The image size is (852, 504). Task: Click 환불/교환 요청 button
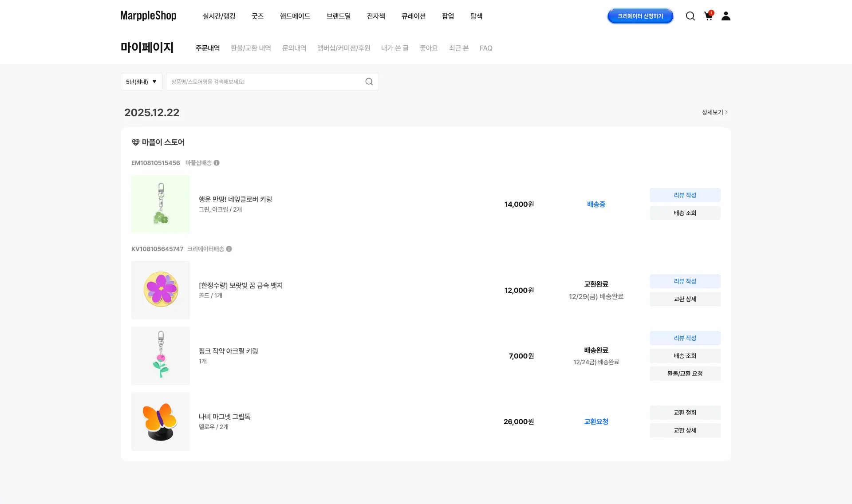685,374
